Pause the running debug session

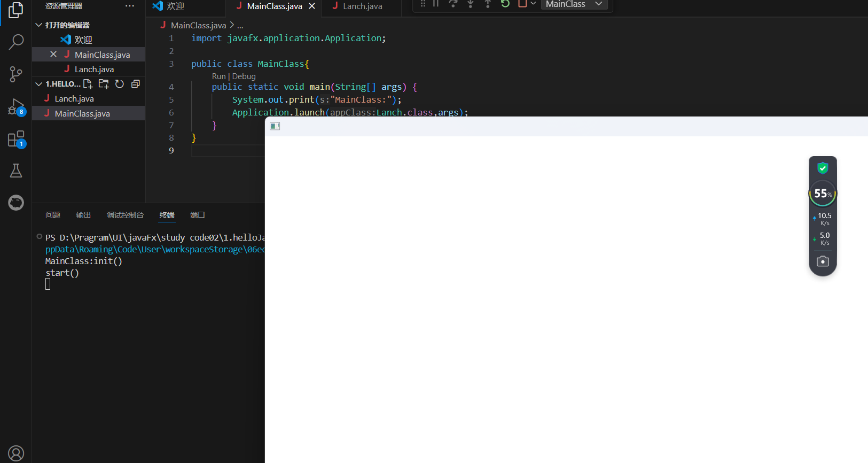436,4
